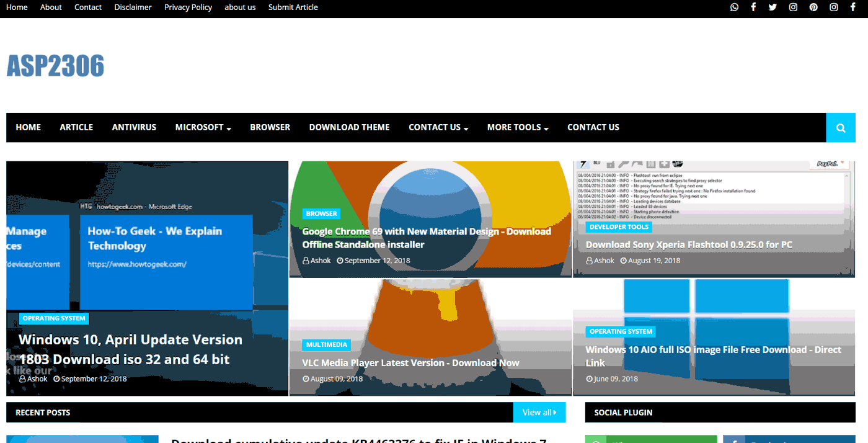
Task: Open VLC Media Player Latest Version article
Action: coord(410,363)
